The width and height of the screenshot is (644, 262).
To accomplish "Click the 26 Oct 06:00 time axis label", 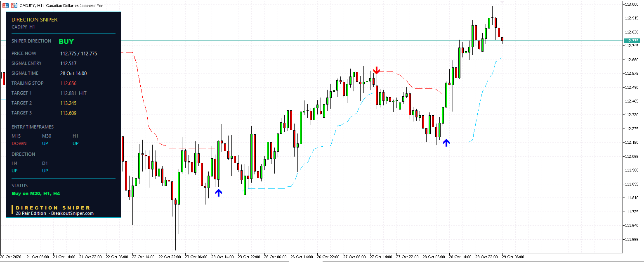I will tap(276, 257).
